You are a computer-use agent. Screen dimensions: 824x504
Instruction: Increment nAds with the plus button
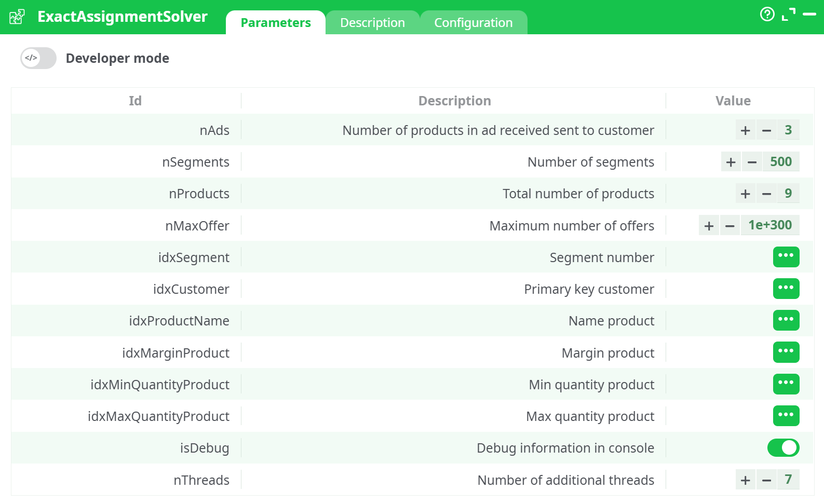[745, 130]
